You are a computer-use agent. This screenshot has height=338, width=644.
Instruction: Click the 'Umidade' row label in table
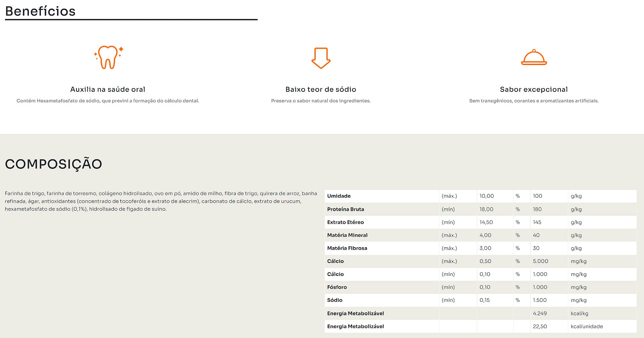click(x=339, y=196)
